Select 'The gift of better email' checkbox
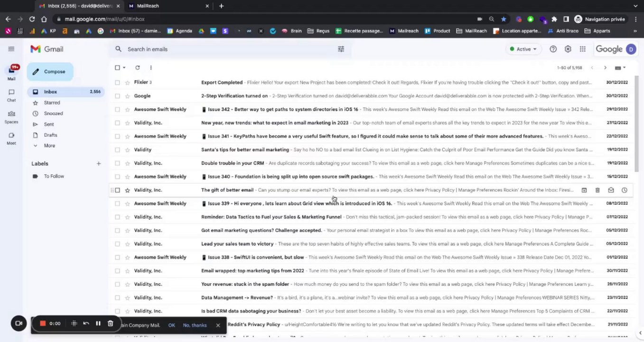 click(x=117, y=190)
